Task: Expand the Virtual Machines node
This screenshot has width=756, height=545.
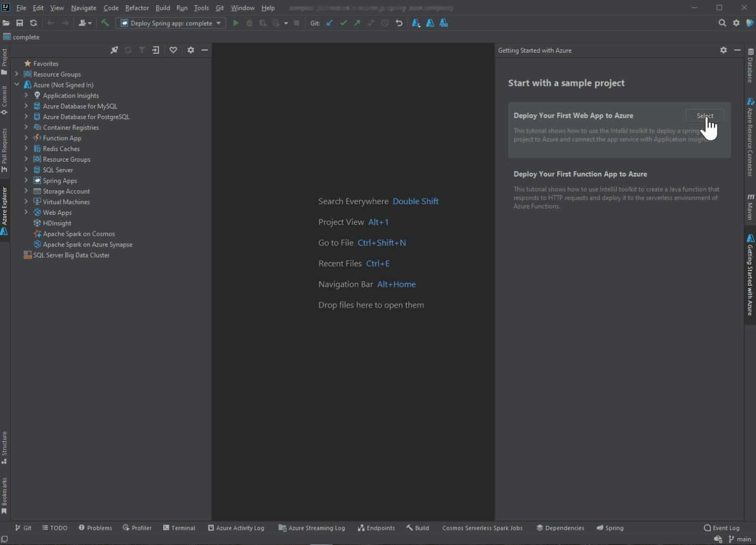Action: pyautogui.click(x=26, y=202)
